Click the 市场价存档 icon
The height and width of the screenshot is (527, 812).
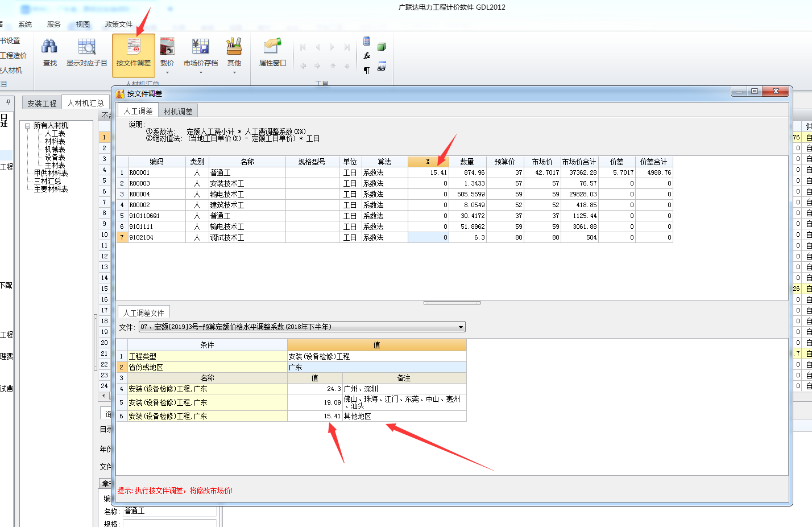click(x=201, y=47)
